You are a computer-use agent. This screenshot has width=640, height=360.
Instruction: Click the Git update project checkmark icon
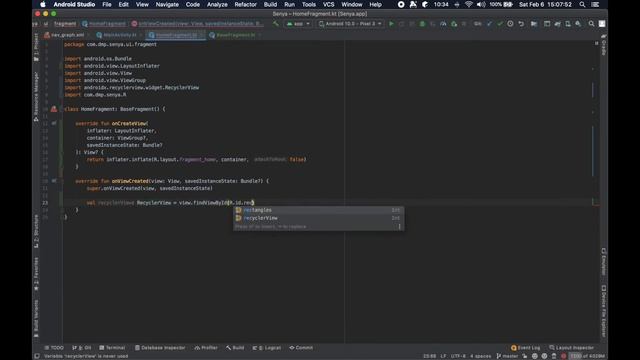(489, 24)
